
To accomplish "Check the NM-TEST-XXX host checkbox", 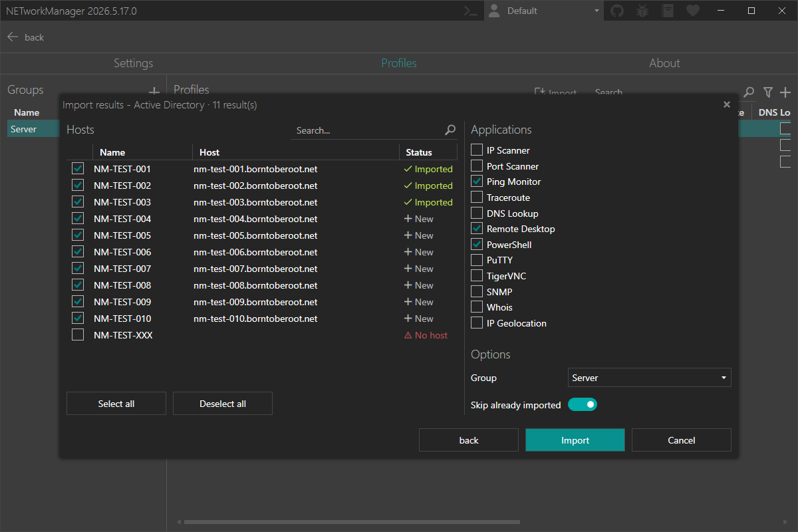I will coord(78,335).
